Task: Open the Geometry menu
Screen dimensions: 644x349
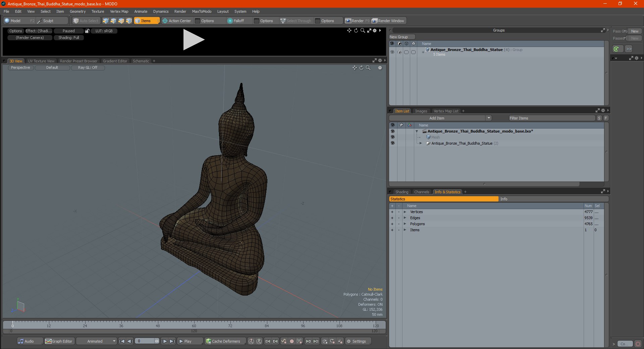Action: coord(77,11)
